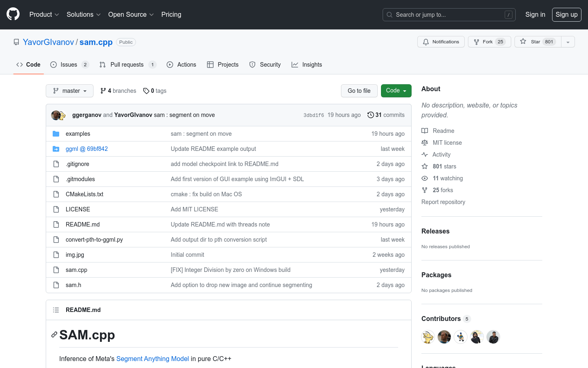The image size is (588, 368).
Task: View the 25 forks link
Action: point(437,190)
